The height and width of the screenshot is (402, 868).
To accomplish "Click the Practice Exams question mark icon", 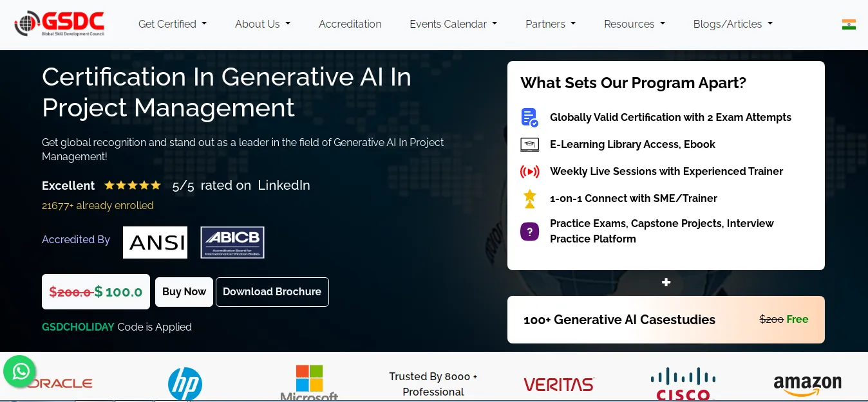I will point(529,232).
